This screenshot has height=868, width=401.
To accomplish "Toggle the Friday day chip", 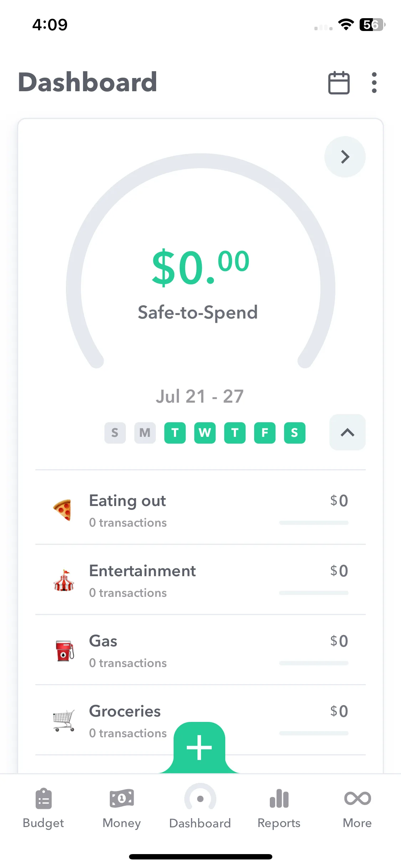I will [265, 433].
